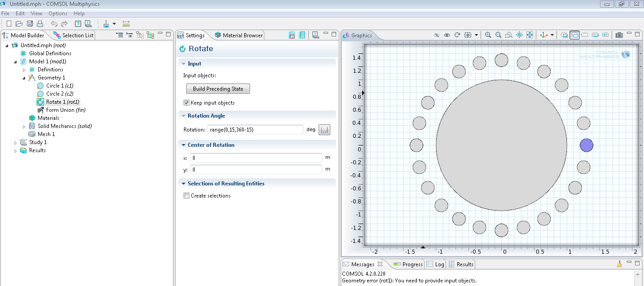Enable the Create selections checkbox
The width and height of the screenshot is (644, 286).
(186, 196)
